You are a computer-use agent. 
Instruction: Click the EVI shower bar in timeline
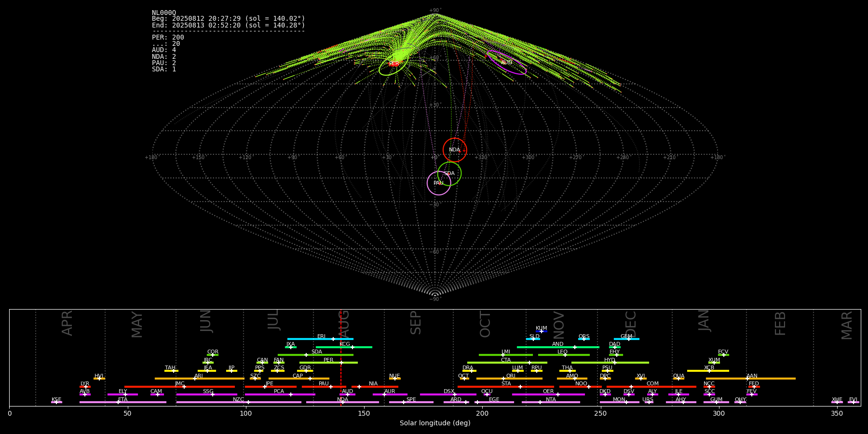pyautogui.click(x=854, y=402)
